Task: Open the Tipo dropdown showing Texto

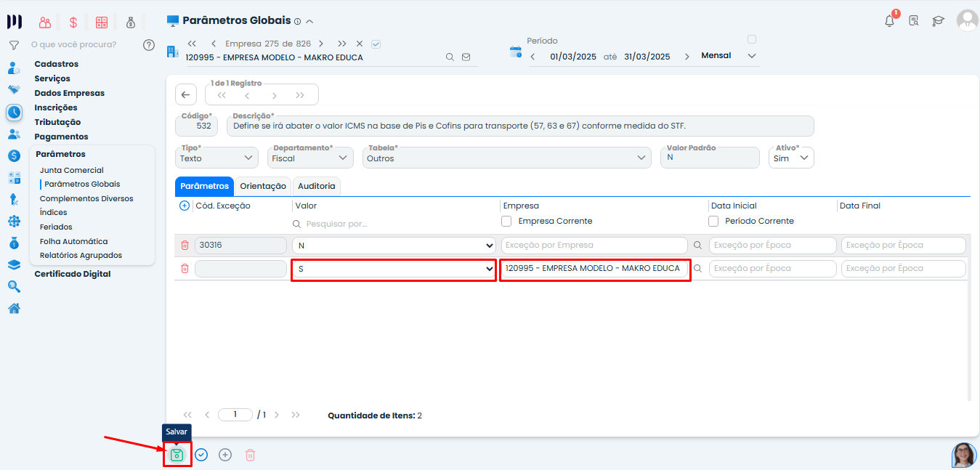Action: click(x=216, y=158)
